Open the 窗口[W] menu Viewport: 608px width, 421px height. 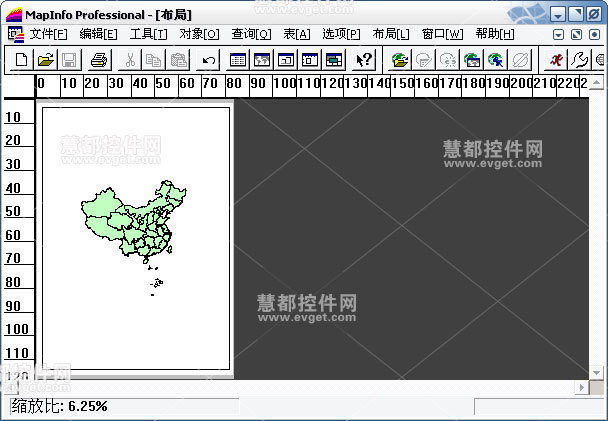pos(442,34)
